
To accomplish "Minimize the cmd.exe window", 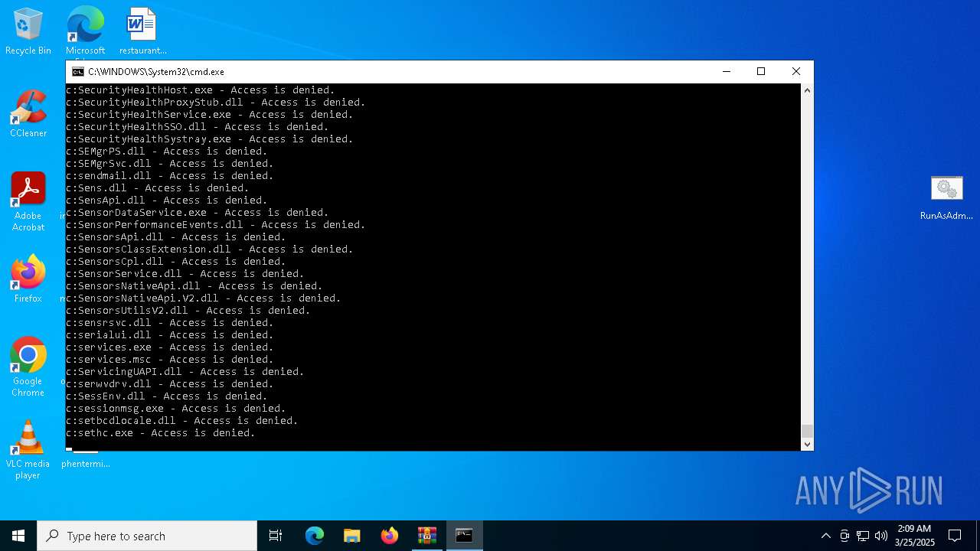I will pyautogui.click(x=726, y=71).
